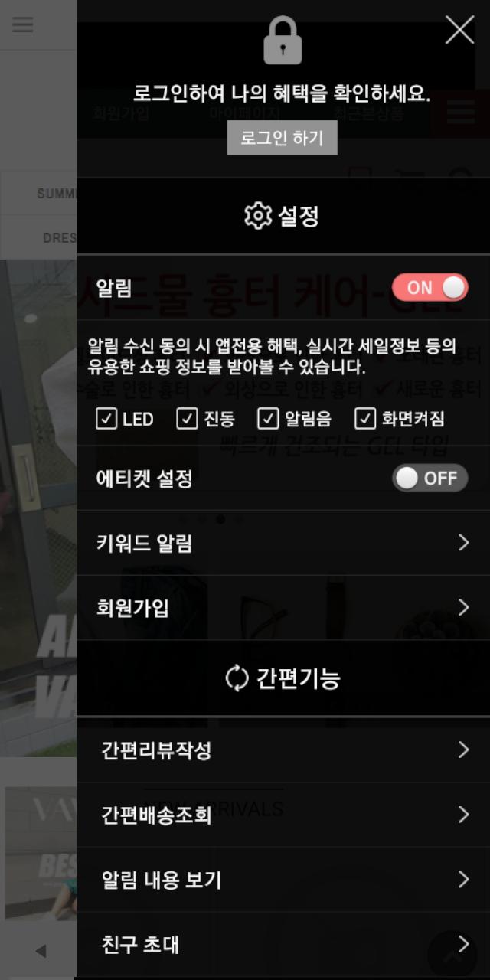Expand 간편리뷰작성 chevron
Viewport: 490px width, 980px height.
(x=463, y=750)
